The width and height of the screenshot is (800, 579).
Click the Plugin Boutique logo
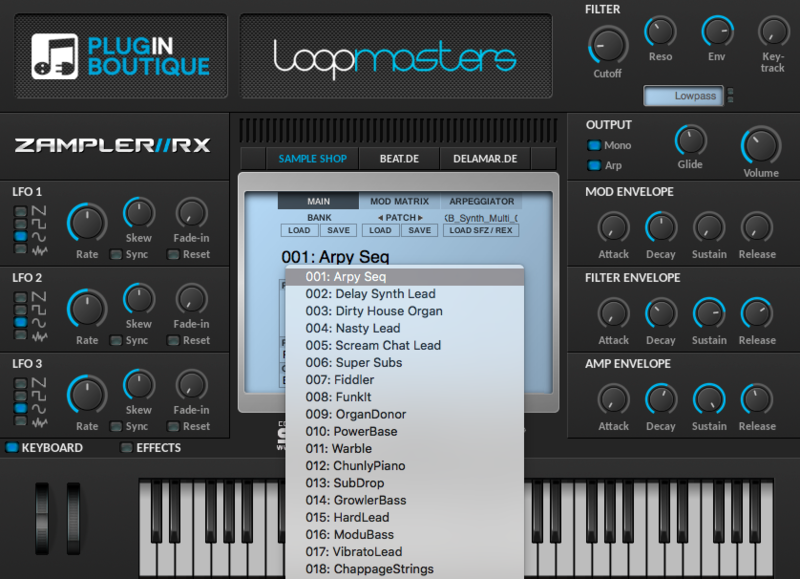point(121,56)
